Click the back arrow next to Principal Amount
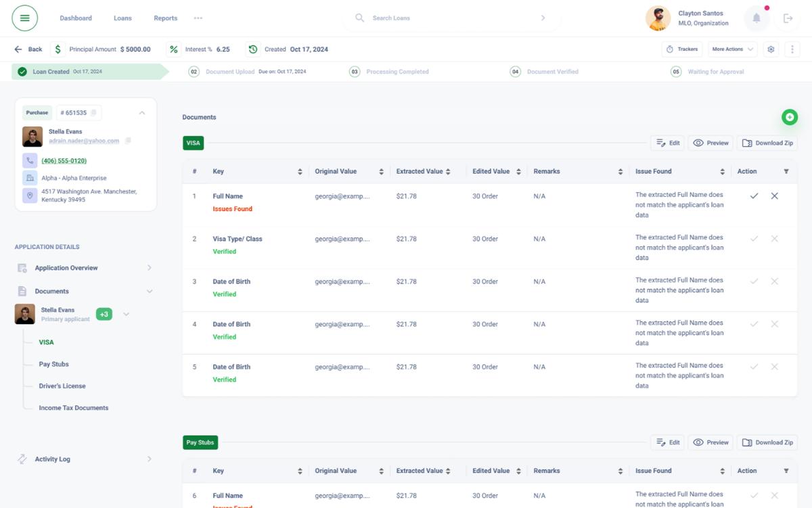Viewport: 812px width, 508px height. pyautogui.click(x=20, y=49)
